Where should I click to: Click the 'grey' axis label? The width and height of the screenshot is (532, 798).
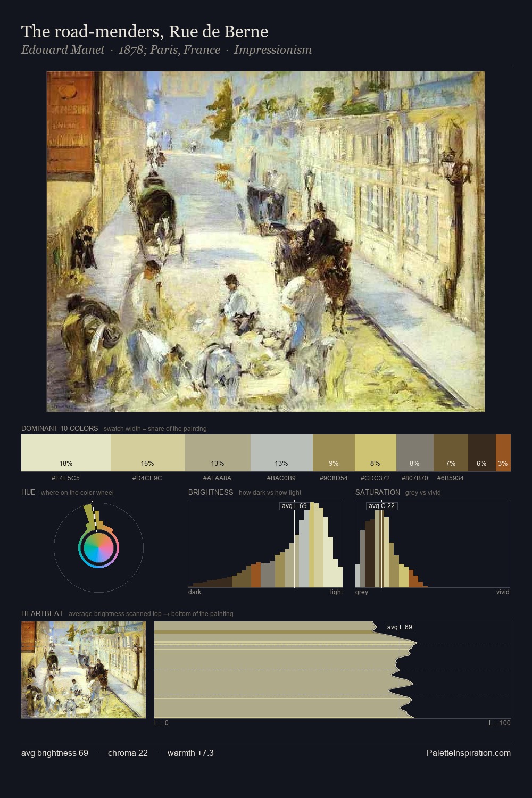coord(362,592)
